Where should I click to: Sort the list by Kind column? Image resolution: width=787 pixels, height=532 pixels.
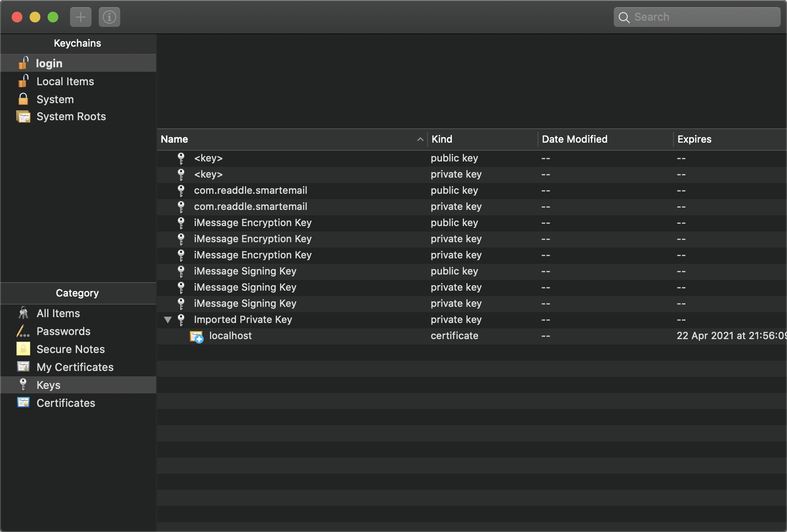[482, 139]
